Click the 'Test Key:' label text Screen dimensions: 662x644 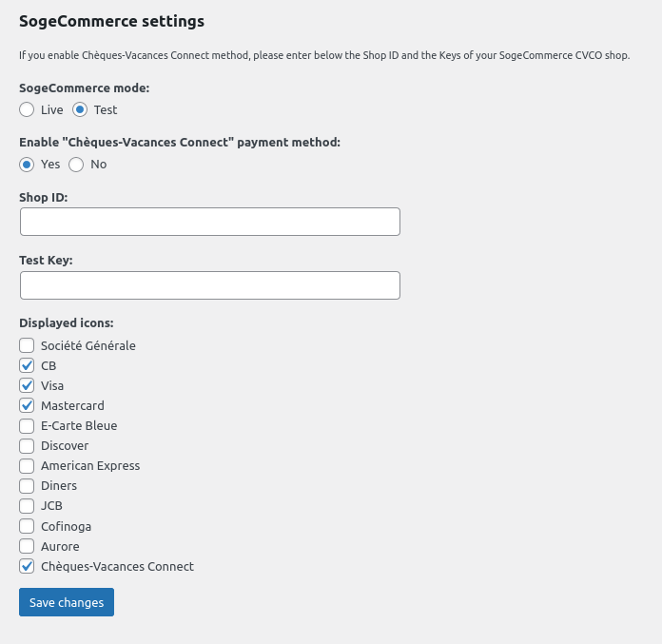(46, 260)
